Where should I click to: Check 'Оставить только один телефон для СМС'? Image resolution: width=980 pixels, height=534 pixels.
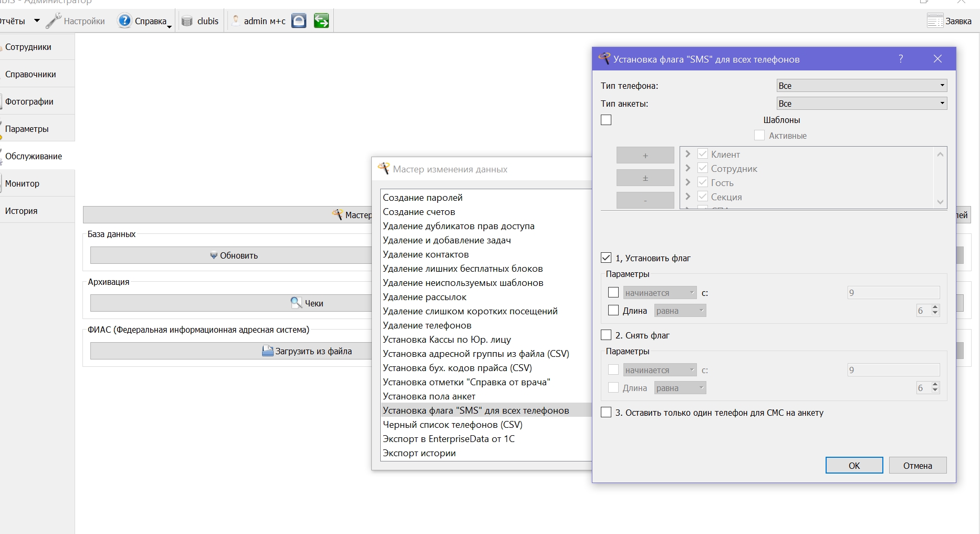[x=606, y=413]
